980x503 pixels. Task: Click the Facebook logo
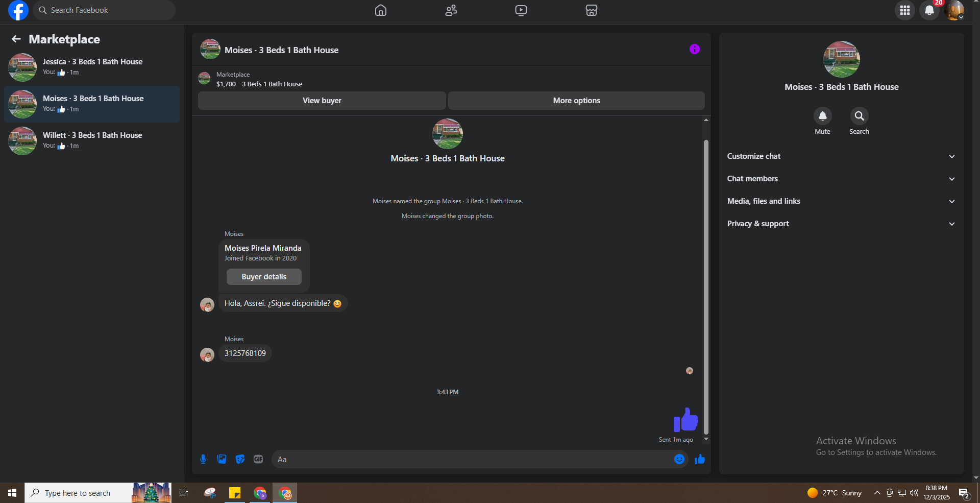point(18,10)
